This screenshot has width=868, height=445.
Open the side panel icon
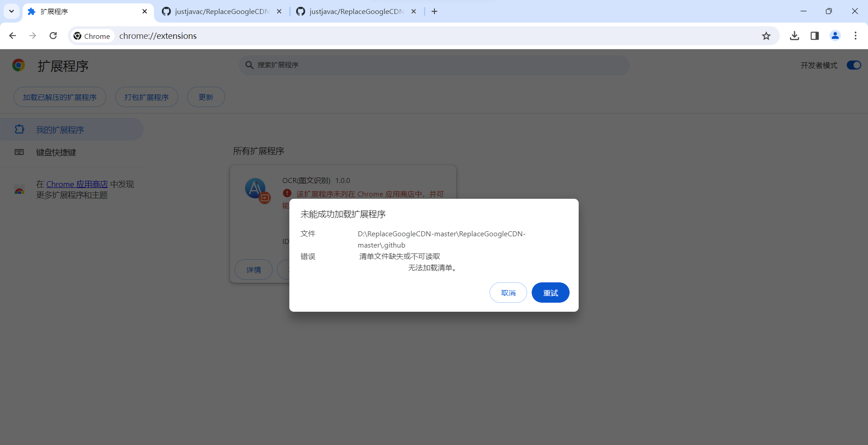pyautogui.click(x=815, y=36)
